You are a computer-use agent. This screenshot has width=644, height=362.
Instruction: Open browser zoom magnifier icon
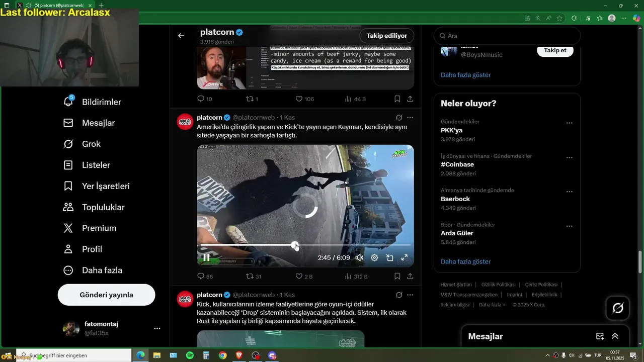[538, 18]
